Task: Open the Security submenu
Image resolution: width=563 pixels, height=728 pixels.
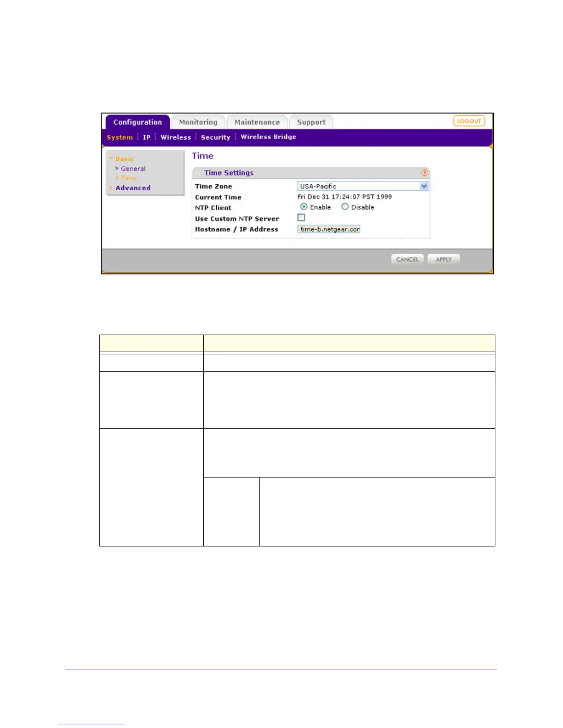Action: (216, 137)
